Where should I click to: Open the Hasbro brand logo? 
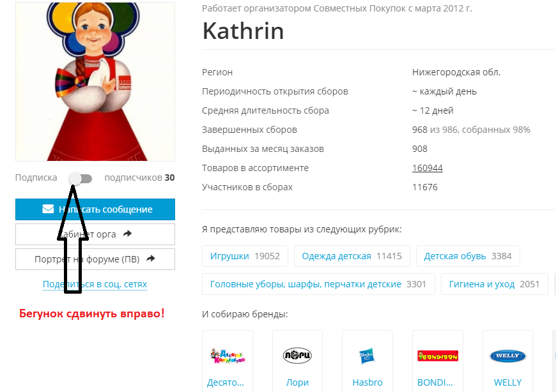(x=367, y=356)
